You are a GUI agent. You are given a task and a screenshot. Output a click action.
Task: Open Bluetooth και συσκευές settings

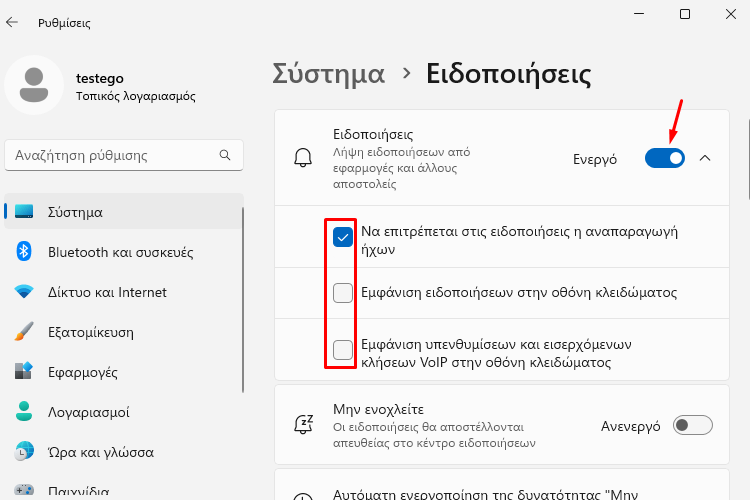tap(123, 252)
